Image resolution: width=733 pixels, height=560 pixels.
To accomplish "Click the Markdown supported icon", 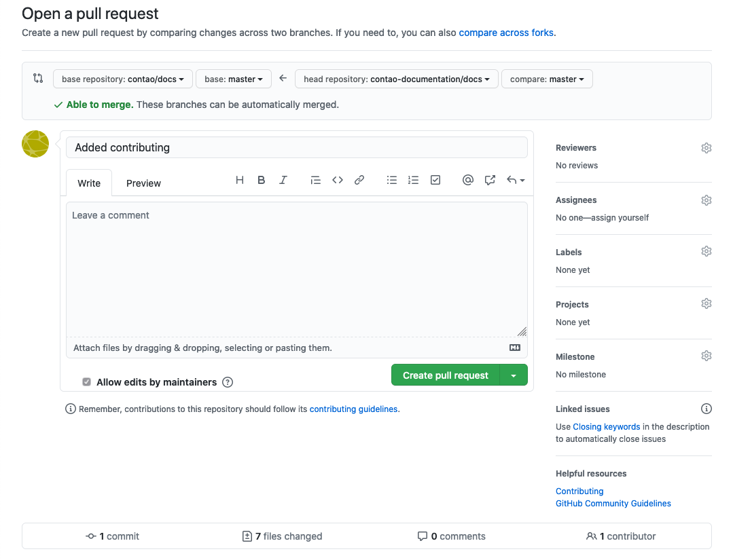I will pyautogui.click(x=515, y=348).
